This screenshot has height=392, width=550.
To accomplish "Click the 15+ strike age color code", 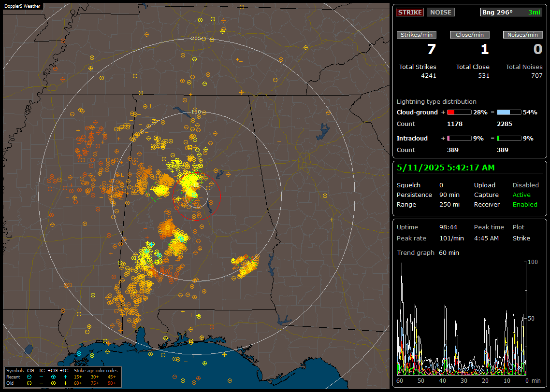I will coord(78,377).
